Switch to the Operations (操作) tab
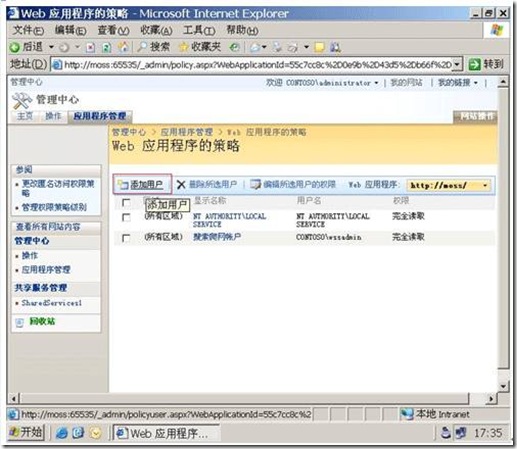This screenshot has height=449, width=517. pyautogui.click(x=53, y=116)
